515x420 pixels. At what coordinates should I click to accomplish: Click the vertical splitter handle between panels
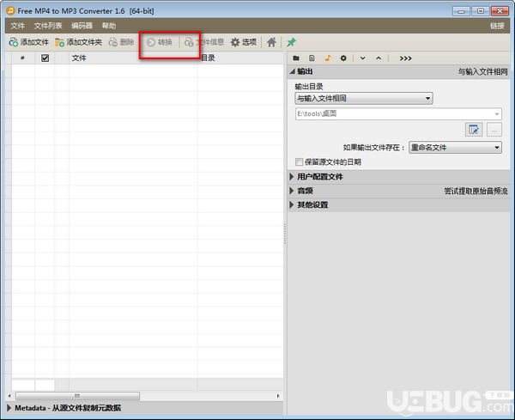pos(285,234)
